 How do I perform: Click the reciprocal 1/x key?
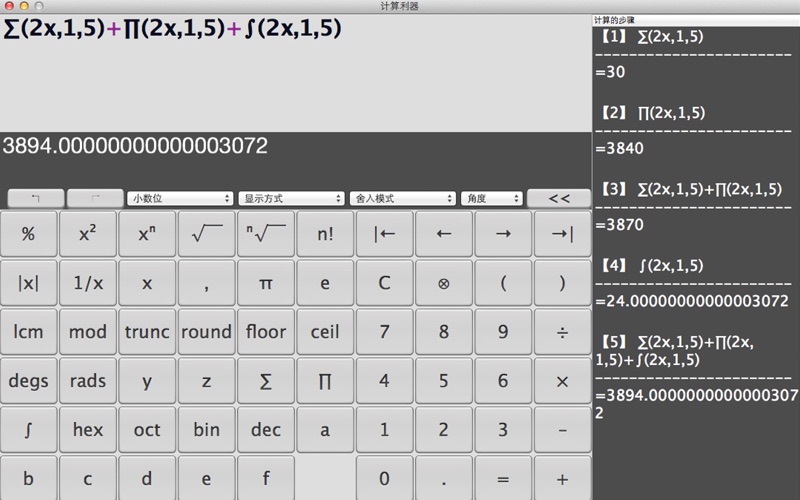[x=88, y=283]
